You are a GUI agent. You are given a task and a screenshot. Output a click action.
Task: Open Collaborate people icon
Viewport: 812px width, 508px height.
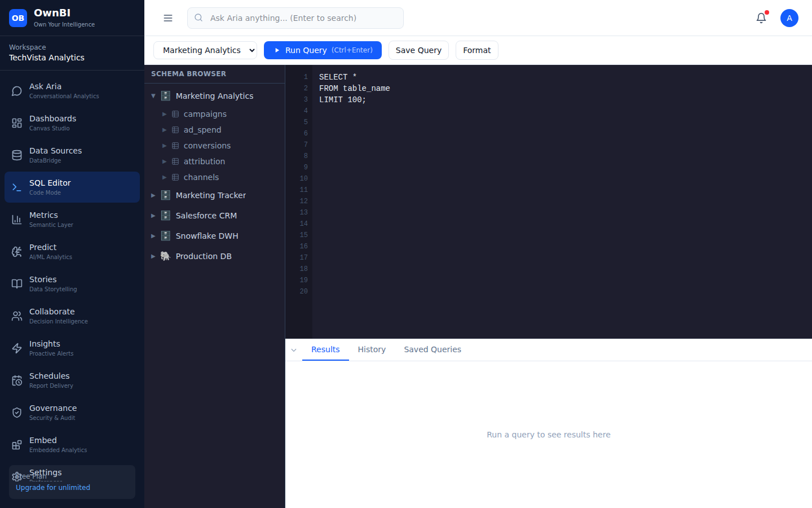[17, 316]
